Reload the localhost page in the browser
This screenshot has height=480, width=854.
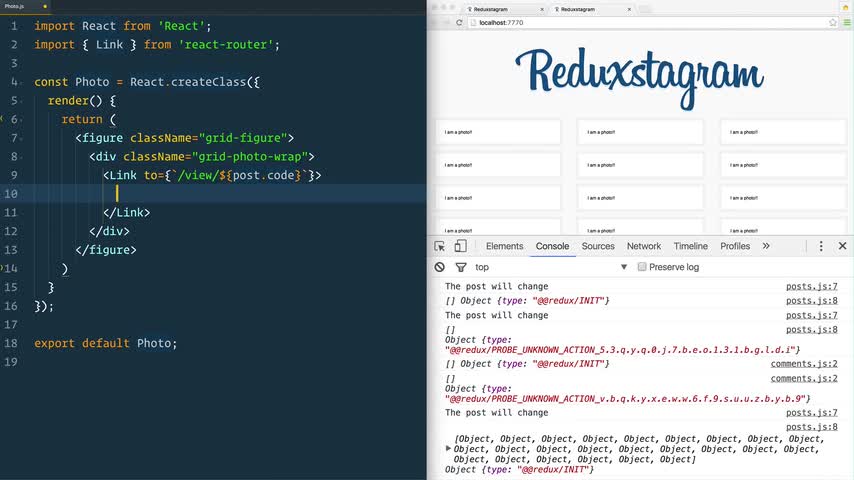459,23
